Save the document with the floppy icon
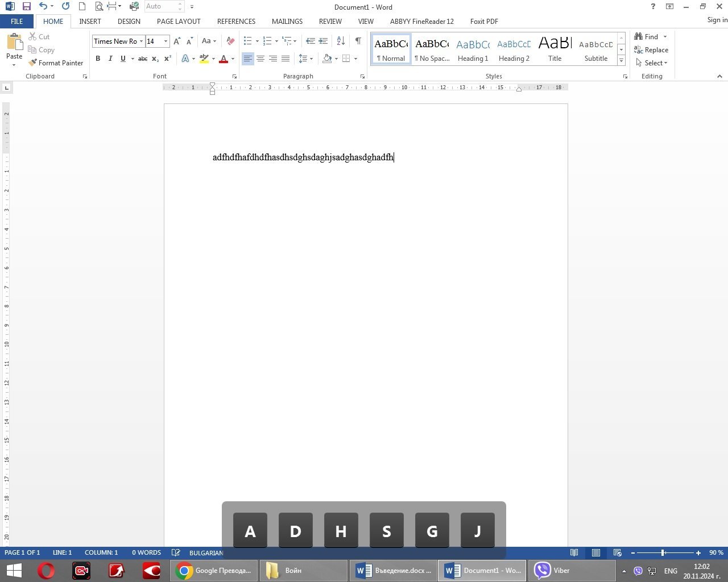 [x=26, y=7]
